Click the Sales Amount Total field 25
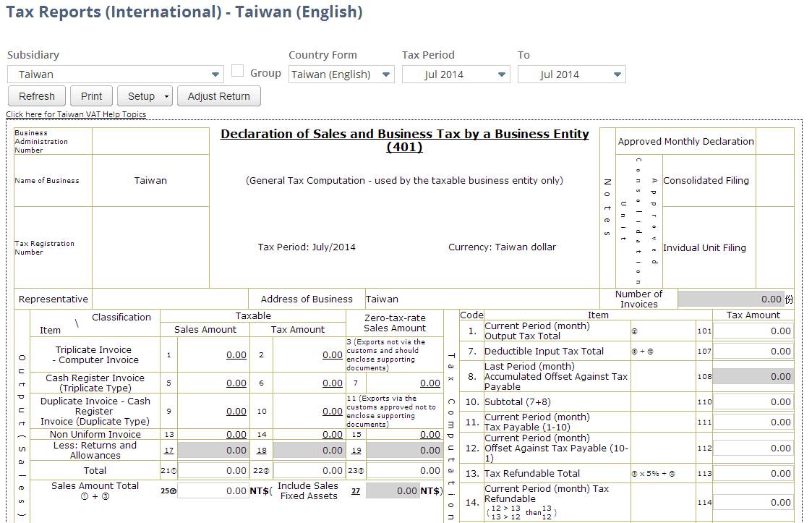Screen dimensions: 812x523 tap(213, 490)
